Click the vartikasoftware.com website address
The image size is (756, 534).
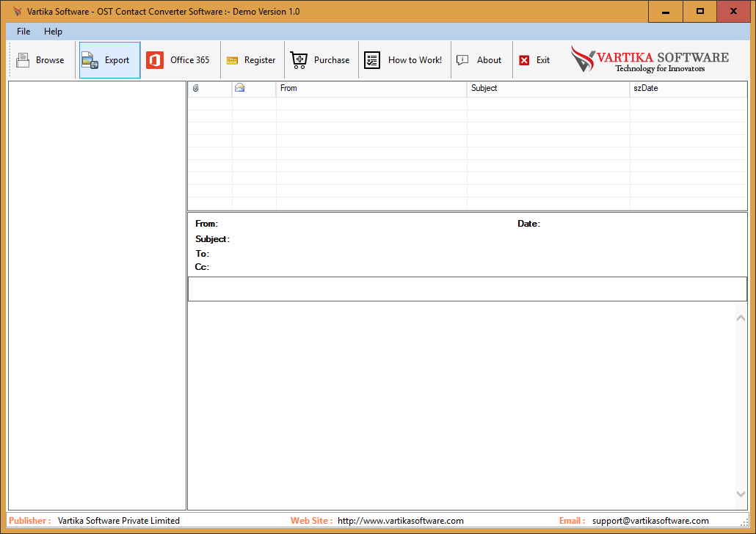[401, 521]
